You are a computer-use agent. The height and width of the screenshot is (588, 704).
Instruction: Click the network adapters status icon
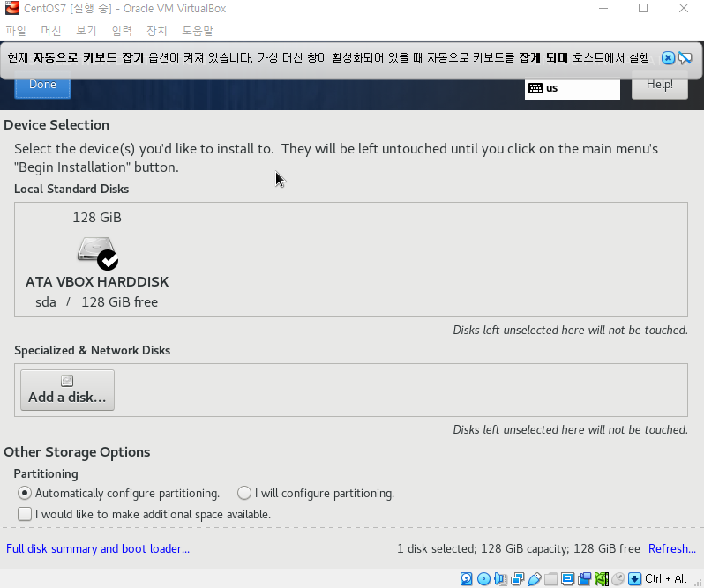[517, 578]
